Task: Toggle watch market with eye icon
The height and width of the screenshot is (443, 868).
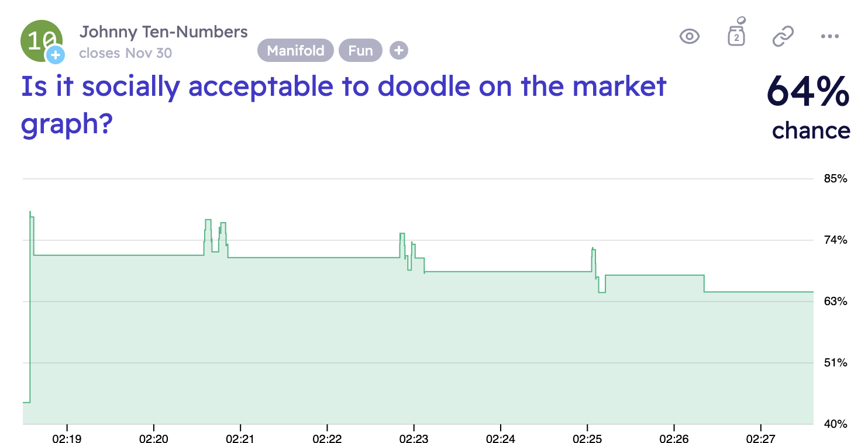Action: (690, 36)
